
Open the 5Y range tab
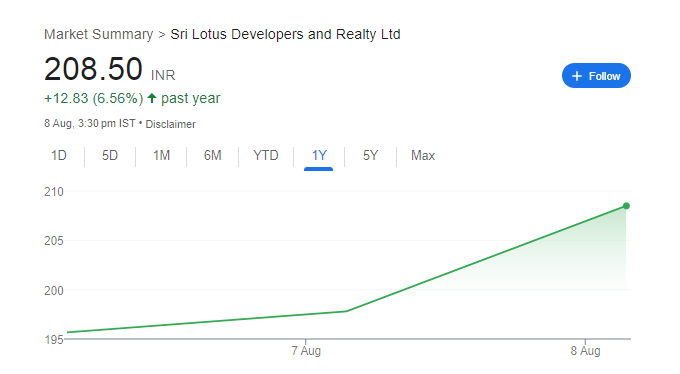(370, 155)
